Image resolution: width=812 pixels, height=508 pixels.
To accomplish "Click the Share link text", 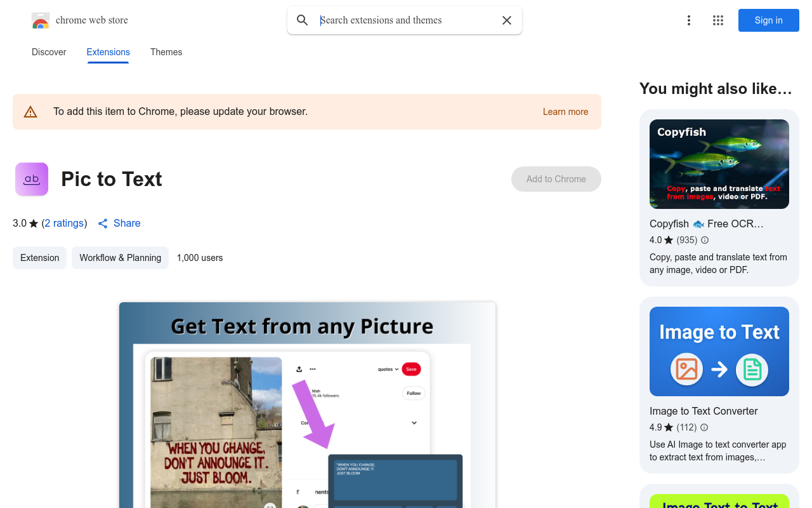I will [x=127, y=224].
